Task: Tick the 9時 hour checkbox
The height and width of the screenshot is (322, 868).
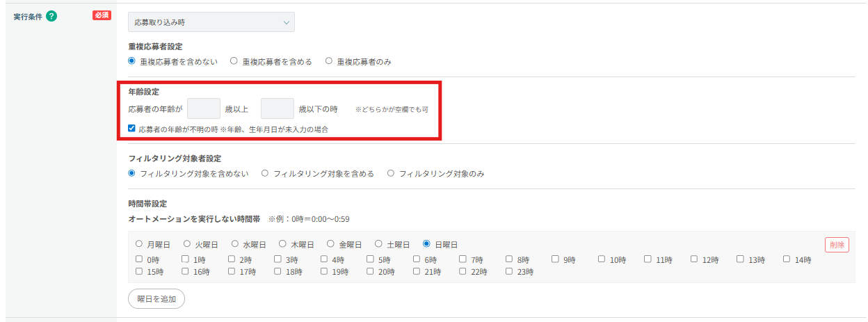Action: pos(556,259)
